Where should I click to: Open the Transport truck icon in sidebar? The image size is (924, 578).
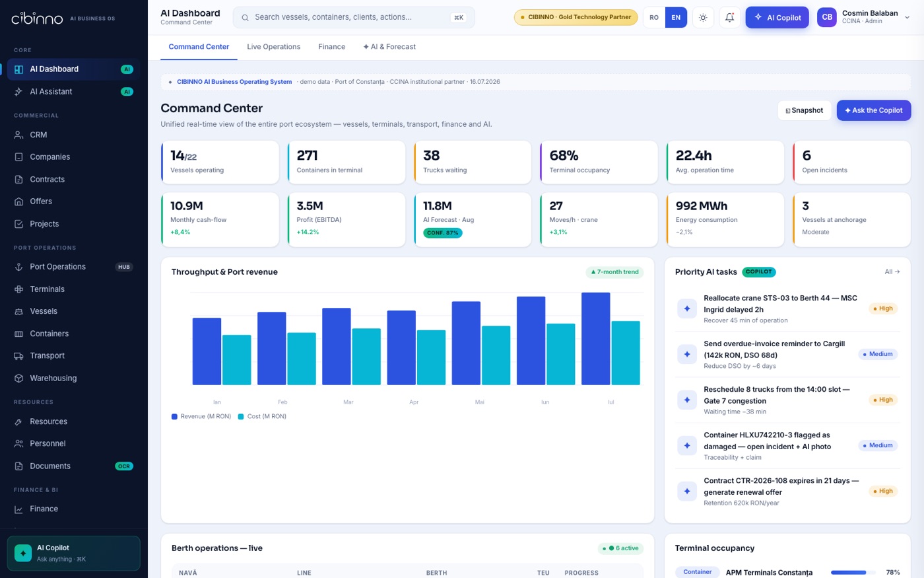18,355
